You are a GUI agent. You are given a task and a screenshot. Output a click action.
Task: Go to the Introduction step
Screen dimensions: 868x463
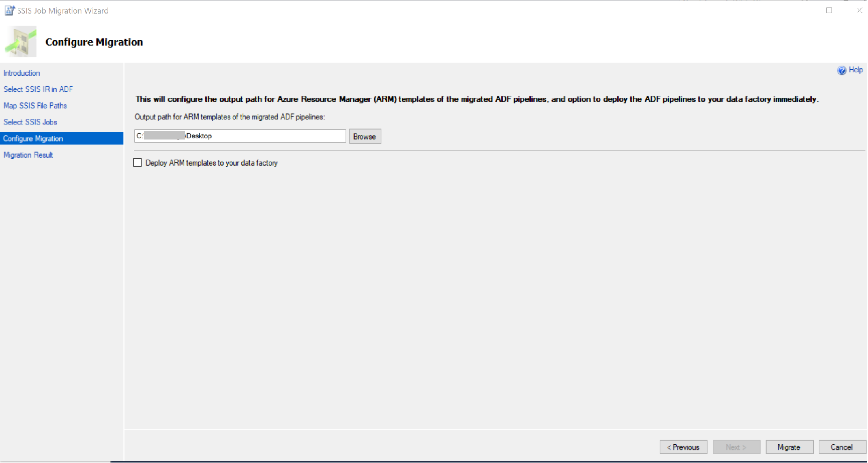(22, 73)
